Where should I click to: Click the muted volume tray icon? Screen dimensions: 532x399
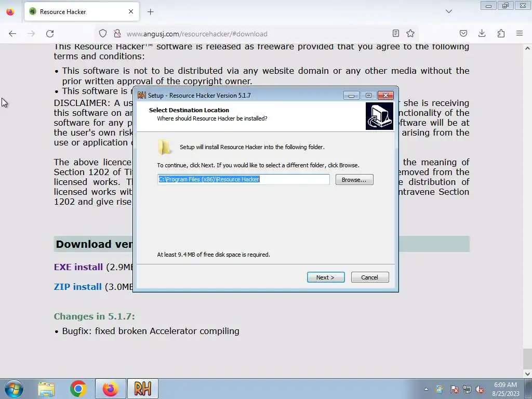480,389
